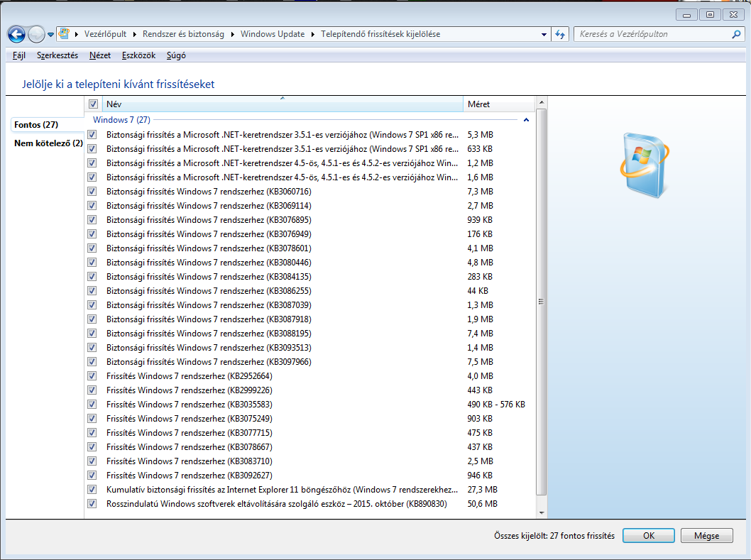The height and width of the screenshot is (560, 751).
Task: Click the scrollbar up arrow
Action: click(x=541, y=102)
